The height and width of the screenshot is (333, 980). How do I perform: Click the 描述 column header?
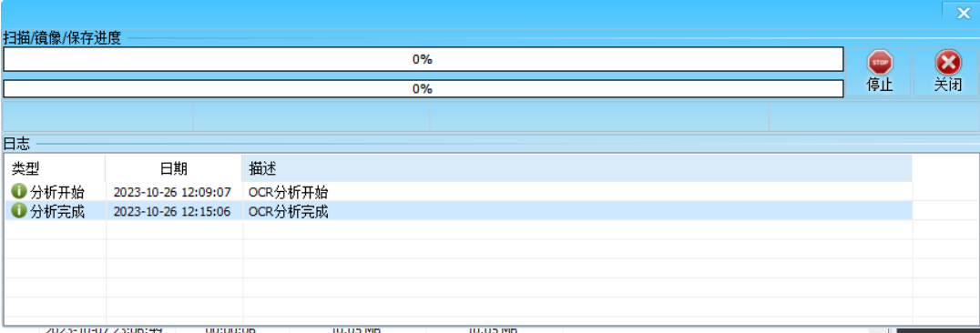[577, 168]
